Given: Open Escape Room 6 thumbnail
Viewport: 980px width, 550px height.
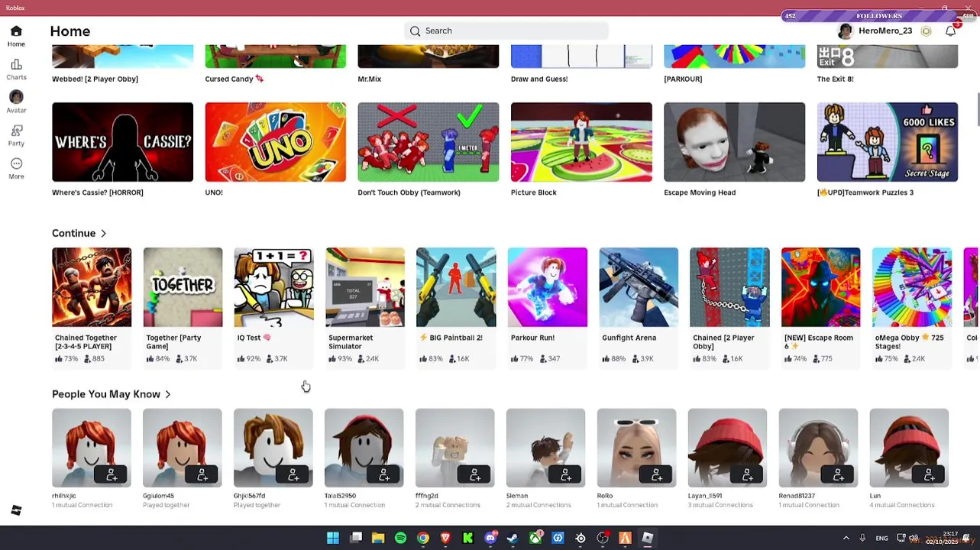Looking at the screenshot, I should click(x=821, y=287).
